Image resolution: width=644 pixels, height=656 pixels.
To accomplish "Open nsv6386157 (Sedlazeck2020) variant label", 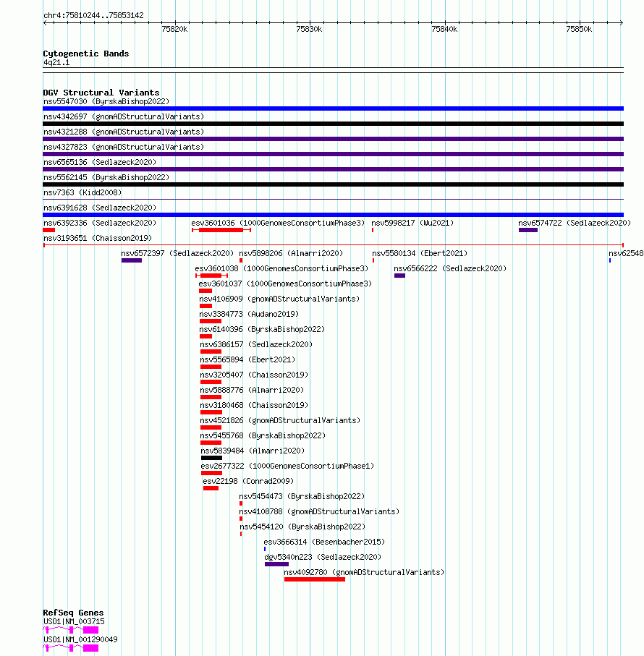I will (256, 344).
